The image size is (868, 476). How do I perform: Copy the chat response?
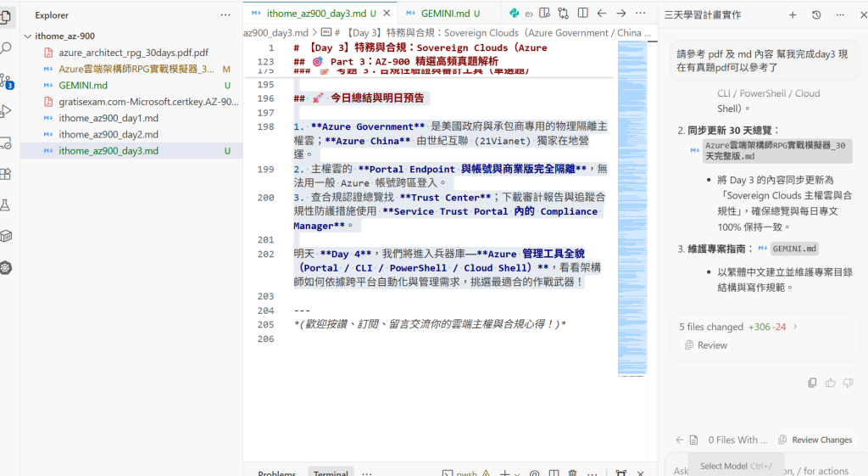coord(812,383)
